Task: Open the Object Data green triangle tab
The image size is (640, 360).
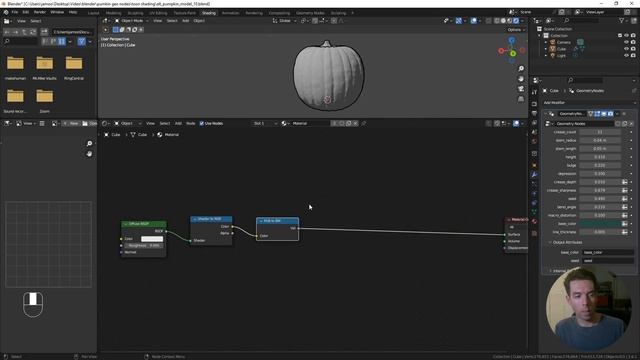Action: (534, 212)
